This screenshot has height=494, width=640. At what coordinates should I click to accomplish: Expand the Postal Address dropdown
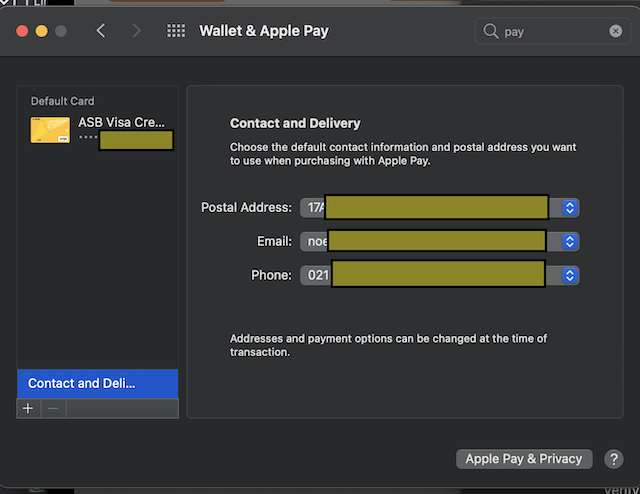(570, 208)
